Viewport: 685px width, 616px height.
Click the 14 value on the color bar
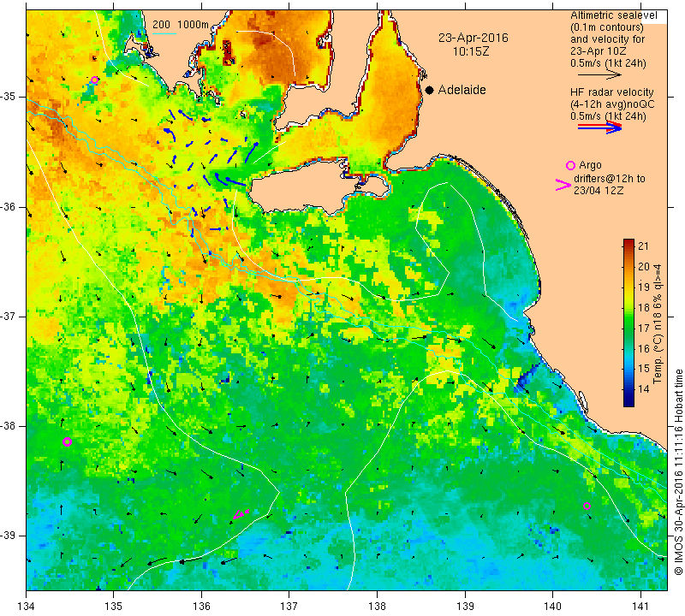pyautogui.click(x=644, y=389)
